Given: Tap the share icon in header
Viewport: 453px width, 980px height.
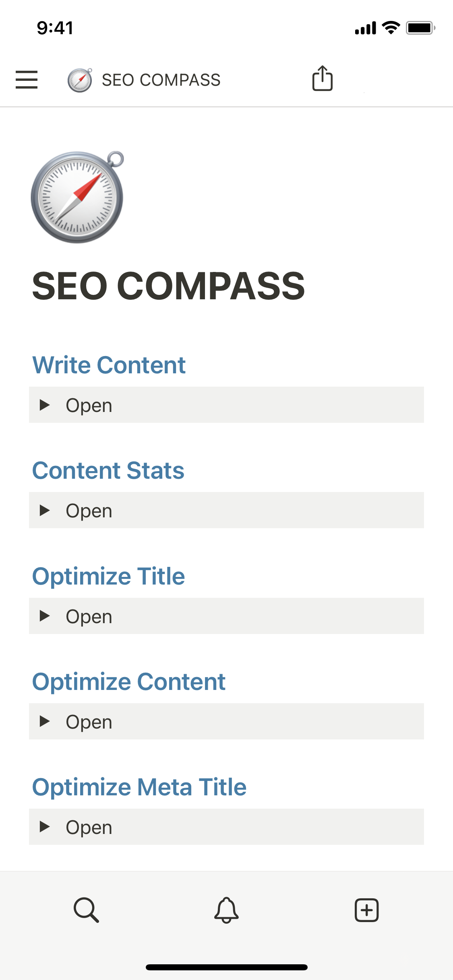Looking at the screenshot, I should (x=322, y=78).
